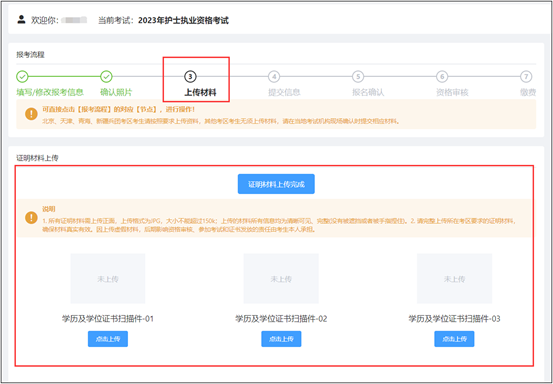Click the 未上传 placeholder for scan 01
This screenshot has height=384, width=553.
point(108,279)
